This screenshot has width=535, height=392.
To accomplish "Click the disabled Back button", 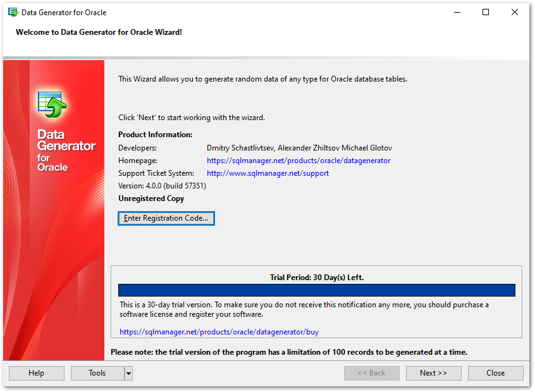I will point(372,373).
